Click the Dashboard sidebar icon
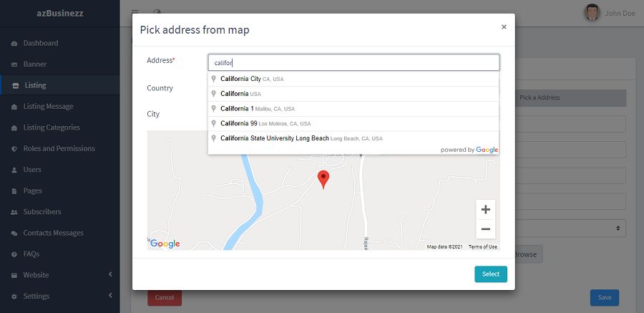The height and width of the screenshot is (313, 644). pos(15,44)
